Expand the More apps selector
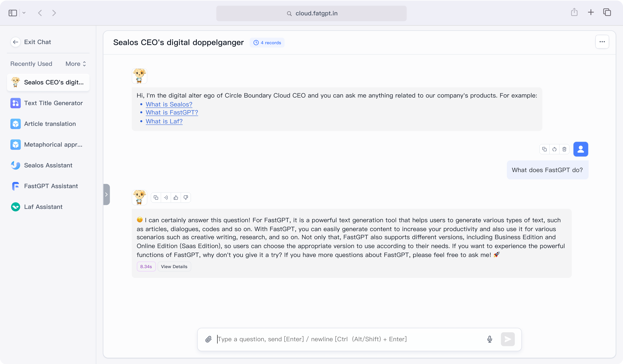Viewport: 623px width, 364px height. tap(76, 64)
